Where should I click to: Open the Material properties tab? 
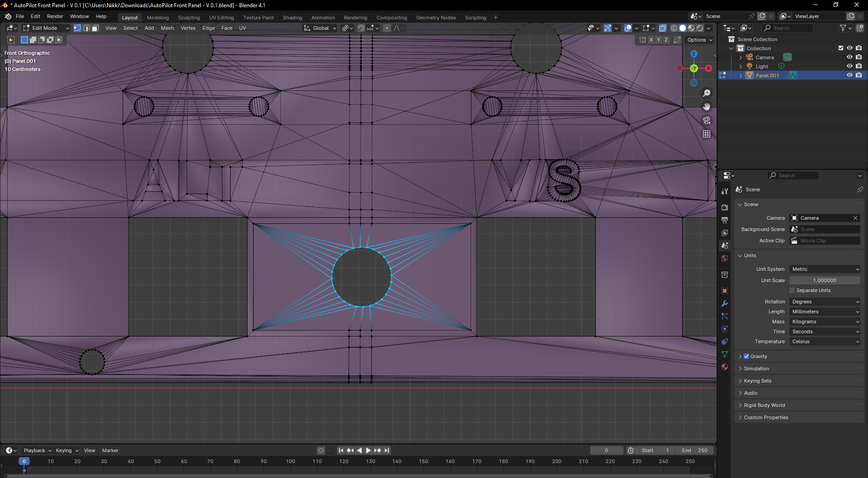coord(725,367)
